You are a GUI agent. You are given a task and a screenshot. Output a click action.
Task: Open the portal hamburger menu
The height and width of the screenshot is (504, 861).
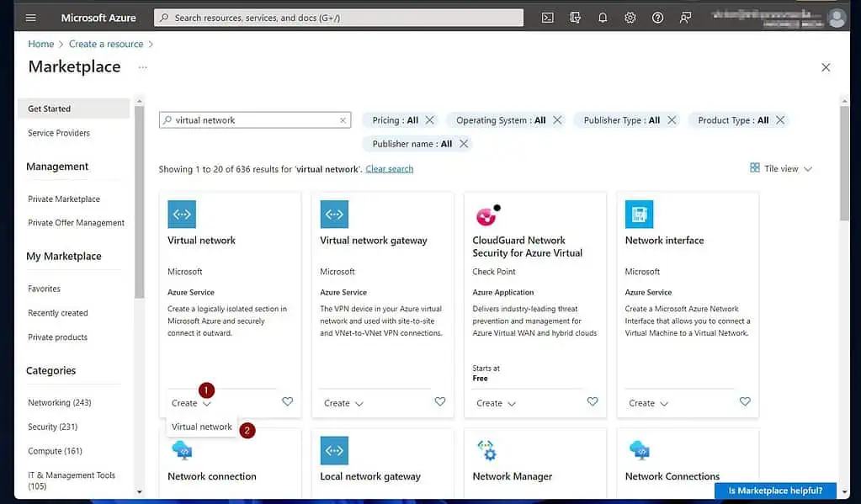(31, 17)
